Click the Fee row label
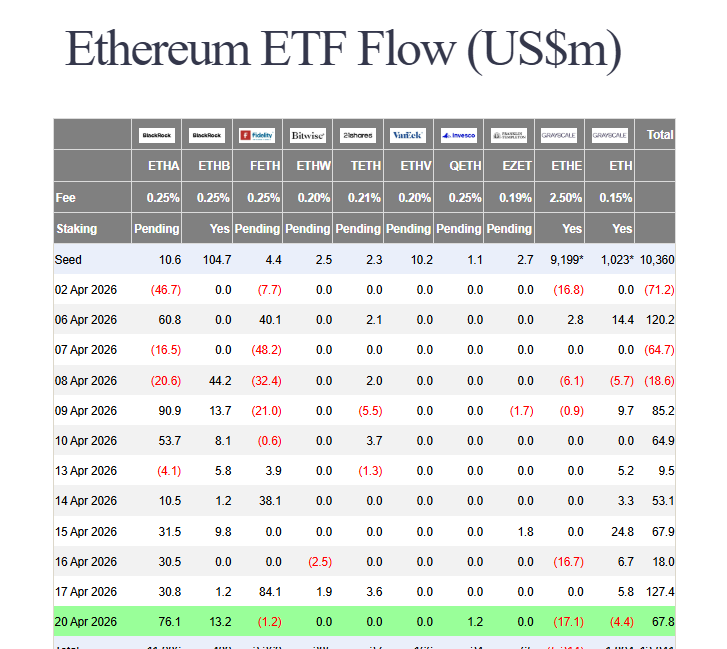 click(x=65, y=198)
